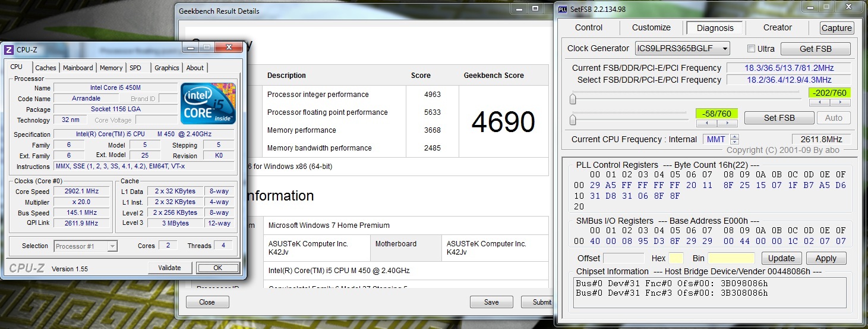Image resolution: width=868 pixels, height=329 pixels.
Task: Click the Hex input field in SetFSB
Action: pos(676,258)
